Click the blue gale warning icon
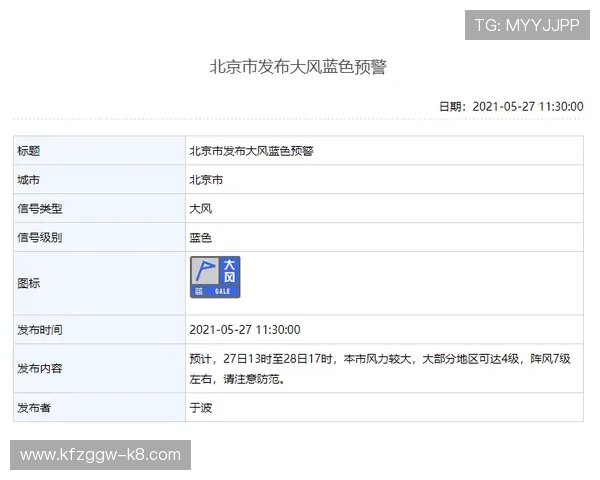 tap(215, 277)
